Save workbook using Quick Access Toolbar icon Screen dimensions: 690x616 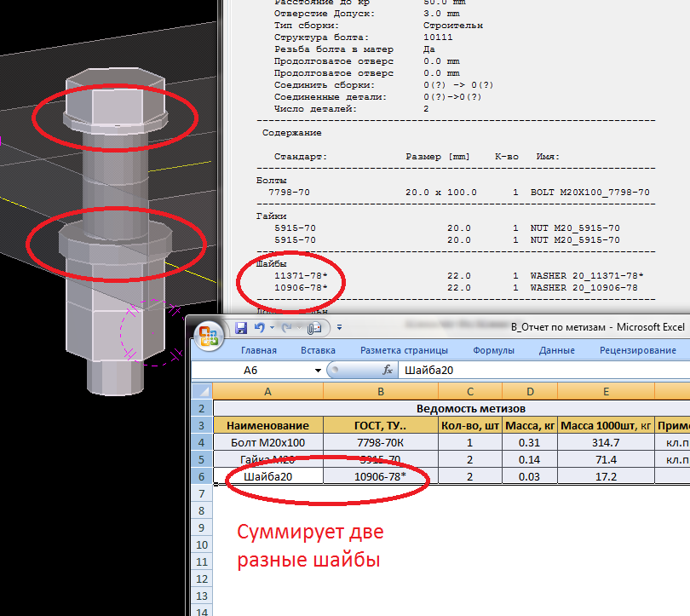click(241, 327)
